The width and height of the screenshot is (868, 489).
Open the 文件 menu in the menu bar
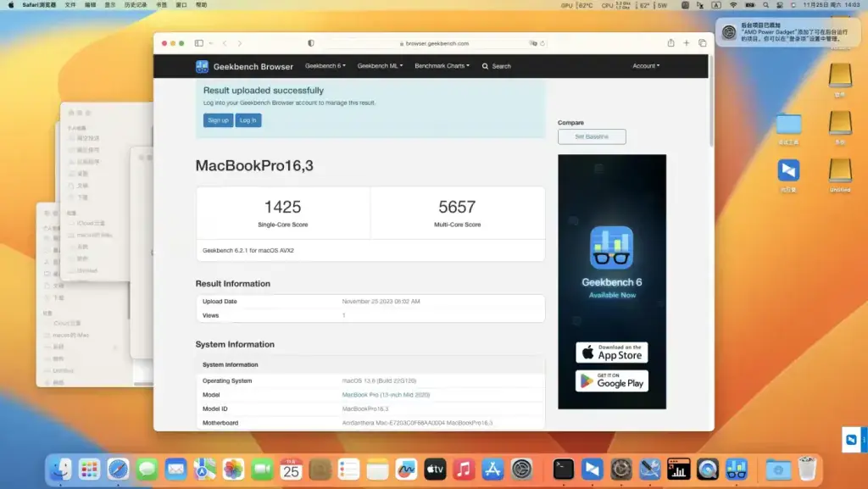point(70,5)
